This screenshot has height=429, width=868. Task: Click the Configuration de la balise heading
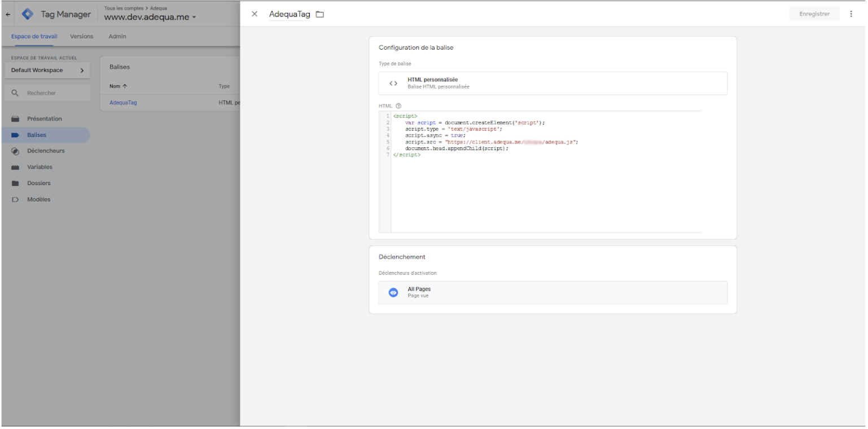pyautogui.click(x=416, y=47)
